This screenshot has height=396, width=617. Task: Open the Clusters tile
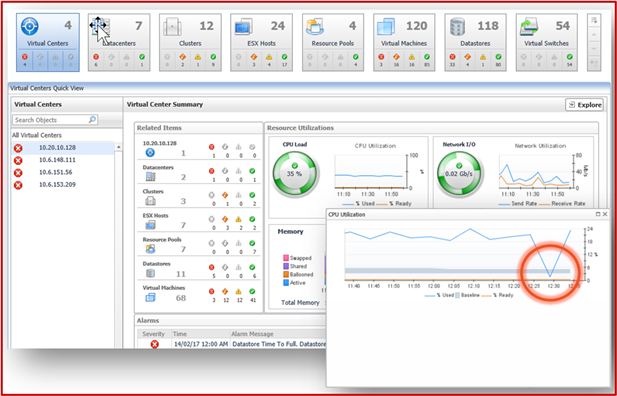click(190, 43)
